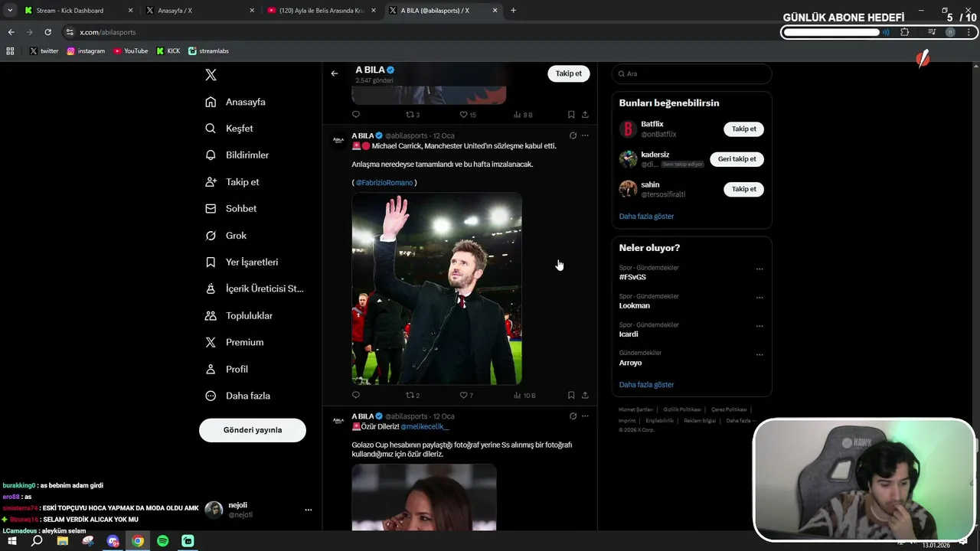Screen dimensions: 980x551
Task: View stats of the Carrick post
Action: point(524,396)
